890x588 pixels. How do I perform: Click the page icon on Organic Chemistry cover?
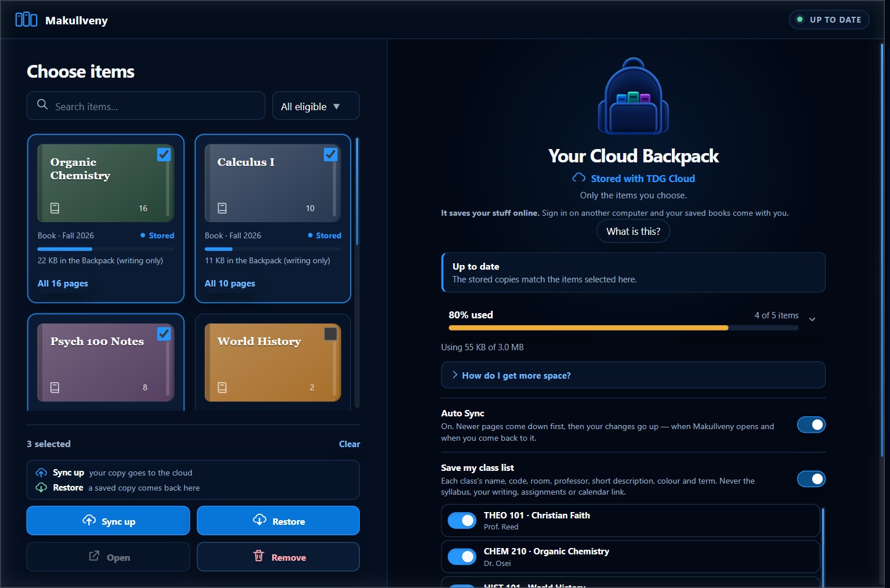(55, 208)
